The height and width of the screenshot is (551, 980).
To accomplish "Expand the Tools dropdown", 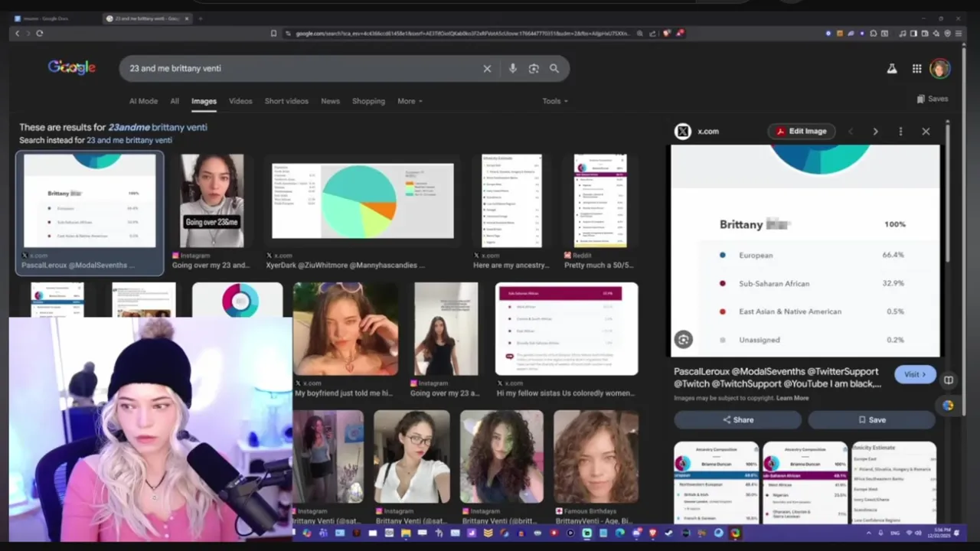I will pos(555,101).
